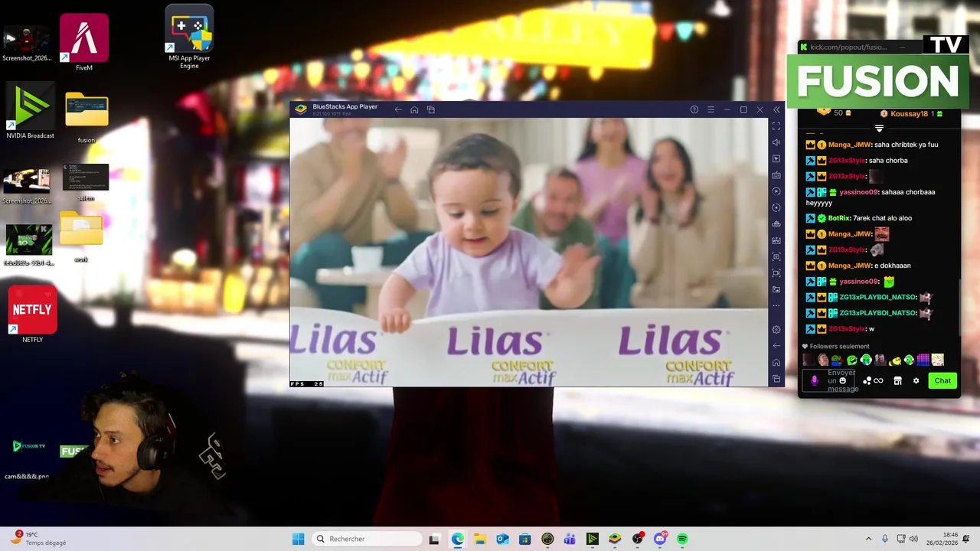
Task: Open BotRix username in chat
Action: tap(840, 218)
